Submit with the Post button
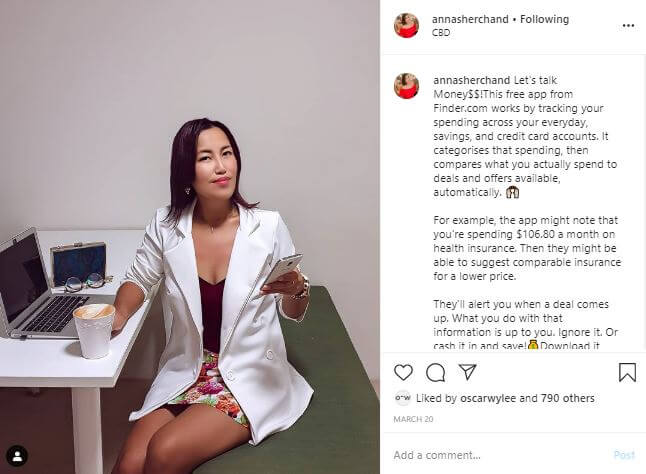This screenshot has width=646, height=474. pos(624,455)
